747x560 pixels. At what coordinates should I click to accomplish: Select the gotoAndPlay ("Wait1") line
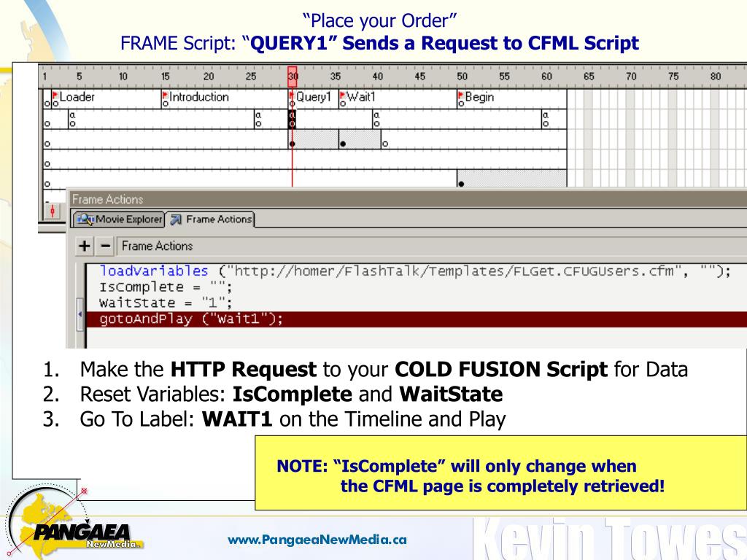coord(417,319)
